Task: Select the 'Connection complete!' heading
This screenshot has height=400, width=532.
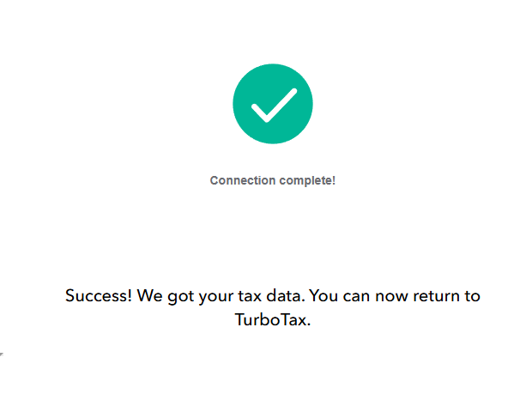Action: pyautogui.click(x=273, y=180)
